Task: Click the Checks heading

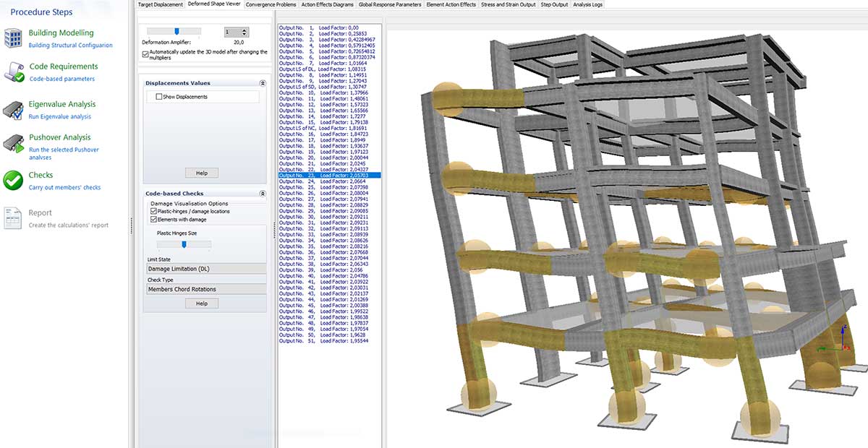Action: pyautogui.click(x=41, y=175)
